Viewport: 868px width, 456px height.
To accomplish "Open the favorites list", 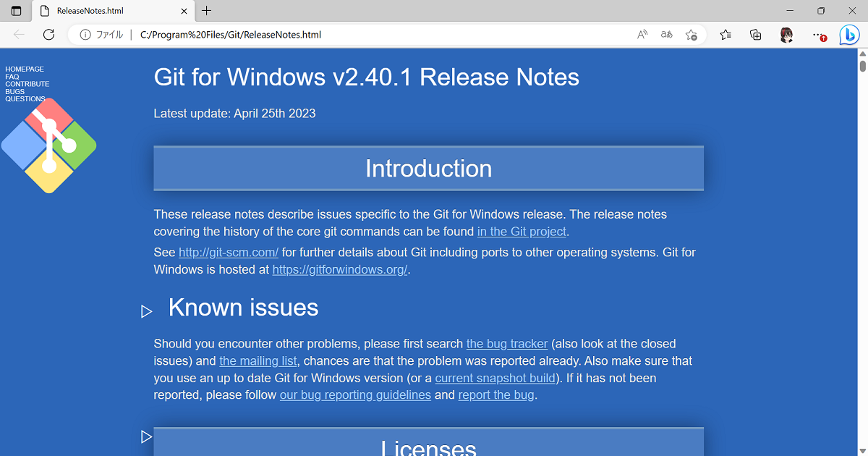I will [x=726, y=34].
